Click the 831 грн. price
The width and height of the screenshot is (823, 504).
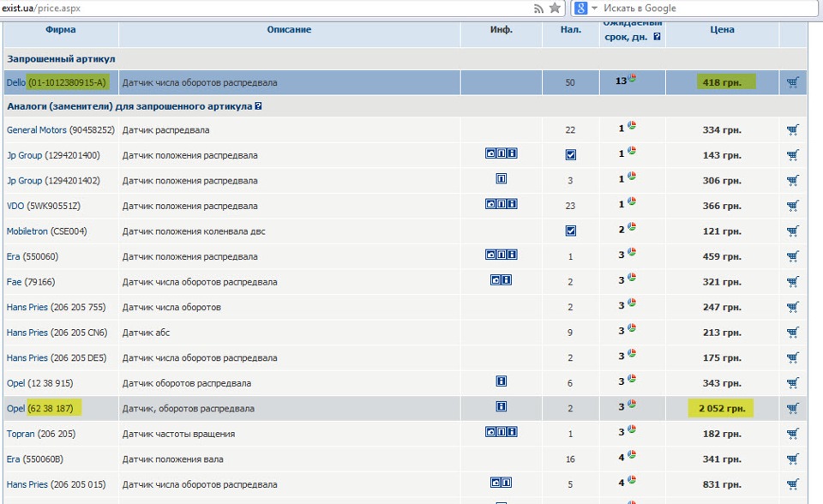[722, 484]
